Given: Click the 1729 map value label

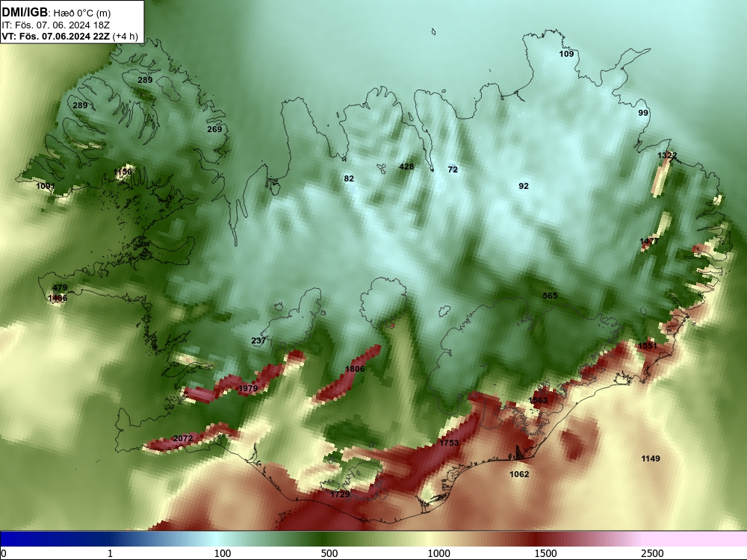Looking at the screenshot, I should point(340,494).
